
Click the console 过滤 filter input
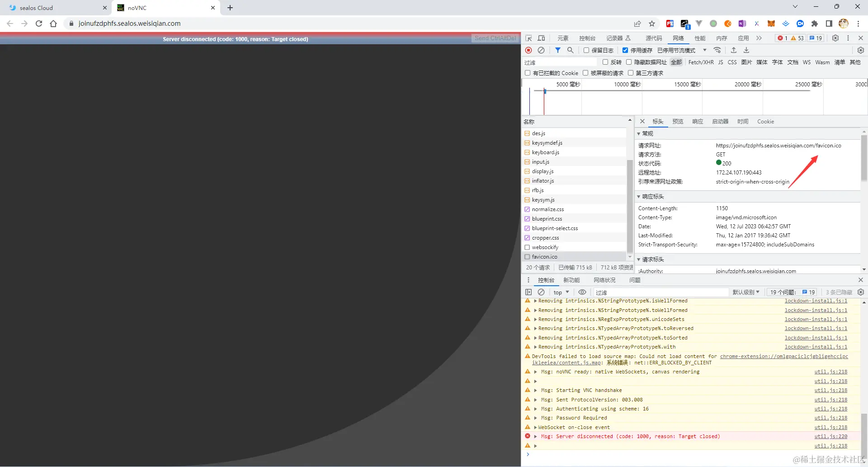pyautogui.click(x=661, y=292)
